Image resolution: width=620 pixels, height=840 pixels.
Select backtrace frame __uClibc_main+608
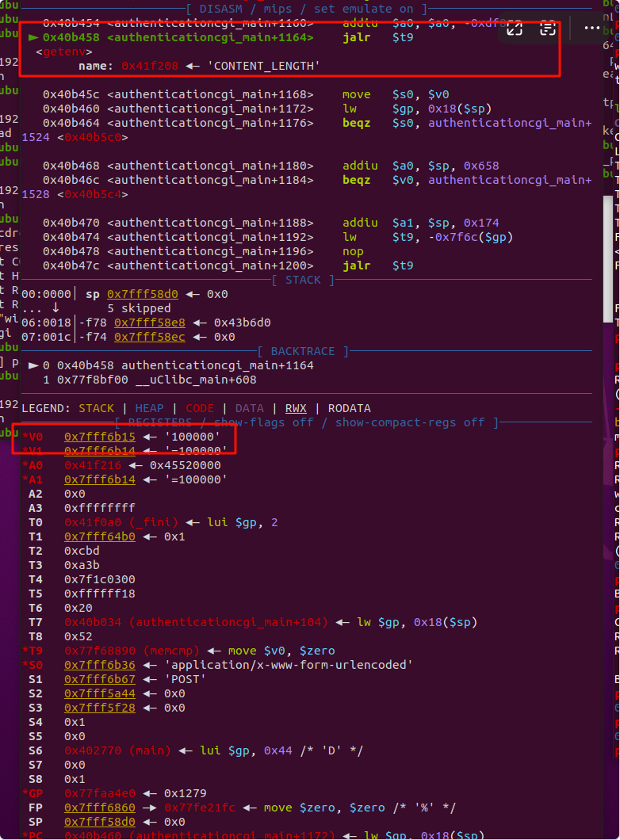point(150,380)
